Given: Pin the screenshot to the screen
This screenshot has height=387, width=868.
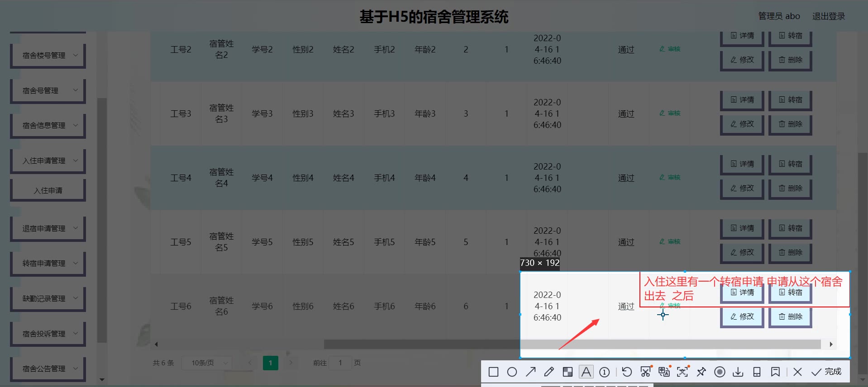Looking at the screenshot, I should pyautogui.click(x=701, y=372).
